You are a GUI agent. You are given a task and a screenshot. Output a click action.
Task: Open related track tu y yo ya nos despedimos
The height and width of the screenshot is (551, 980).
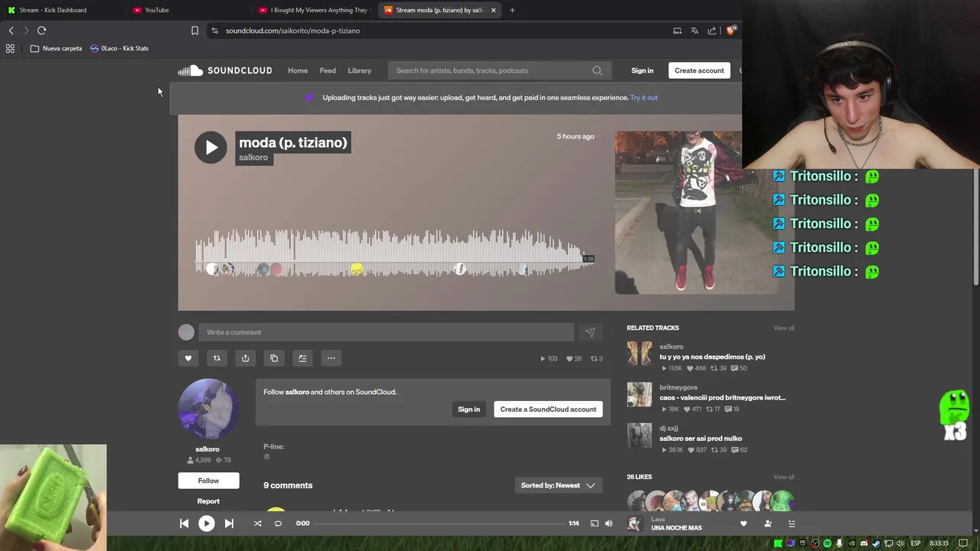click(x=712, y=357)
